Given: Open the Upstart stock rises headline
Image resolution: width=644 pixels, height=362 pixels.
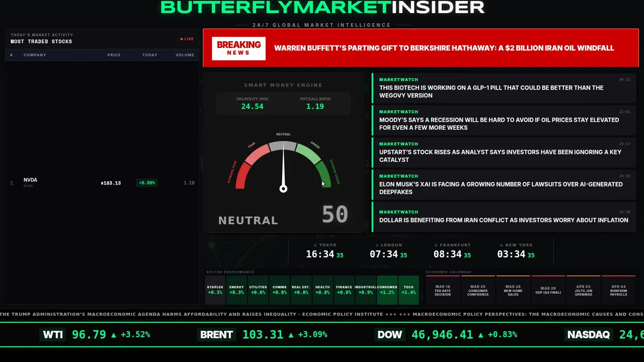Looking at the screenshot, I should click(x=504, y=152).
